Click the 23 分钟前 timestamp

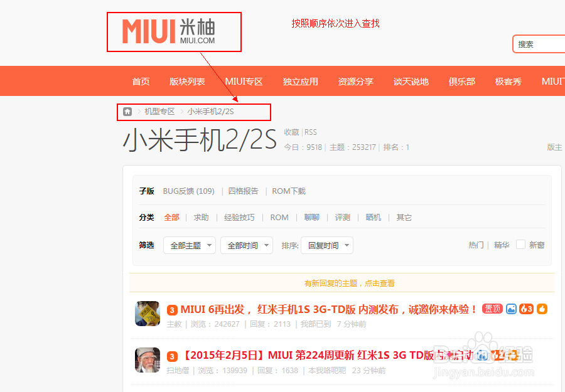(x=369, y=371)
